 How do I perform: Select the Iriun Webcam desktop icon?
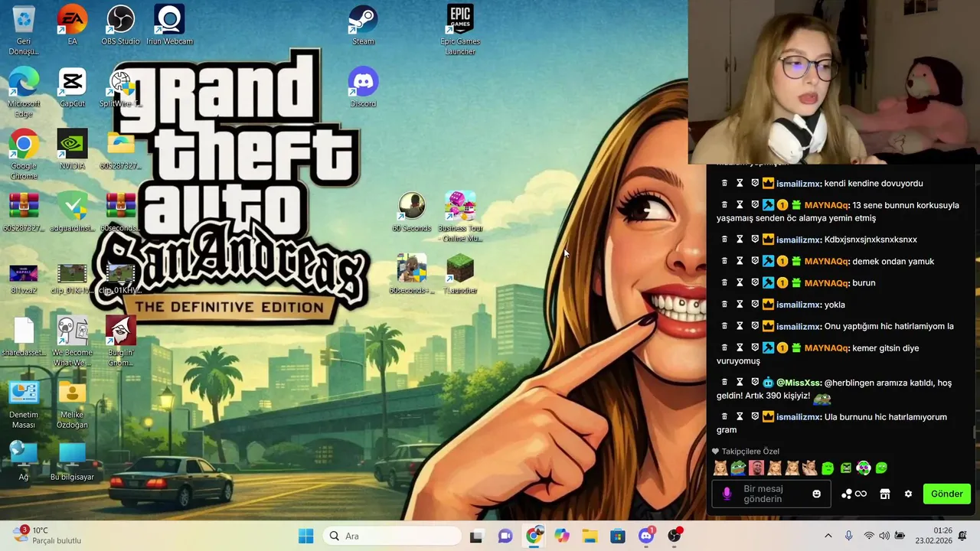[169, 24]
